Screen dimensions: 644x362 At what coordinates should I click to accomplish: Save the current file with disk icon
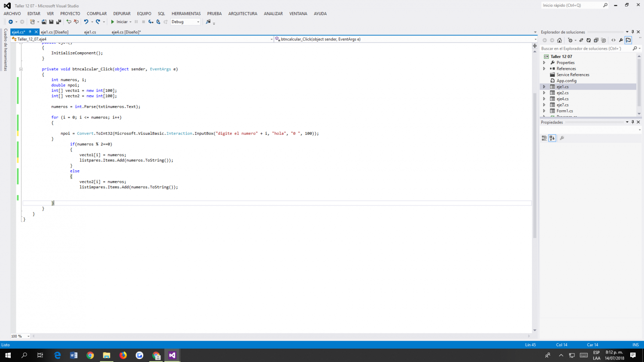[51, 22]
